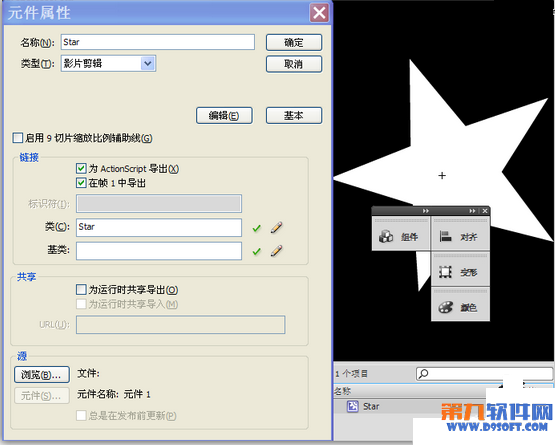Click the Edit (编辑) button

pos(224,115)
